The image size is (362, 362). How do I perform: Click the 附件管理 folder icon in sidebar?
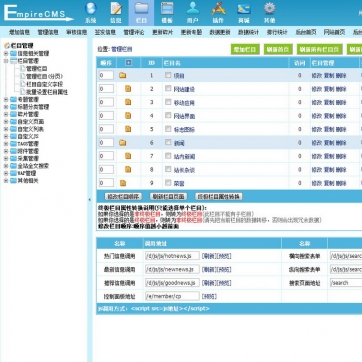pos(13,151)
